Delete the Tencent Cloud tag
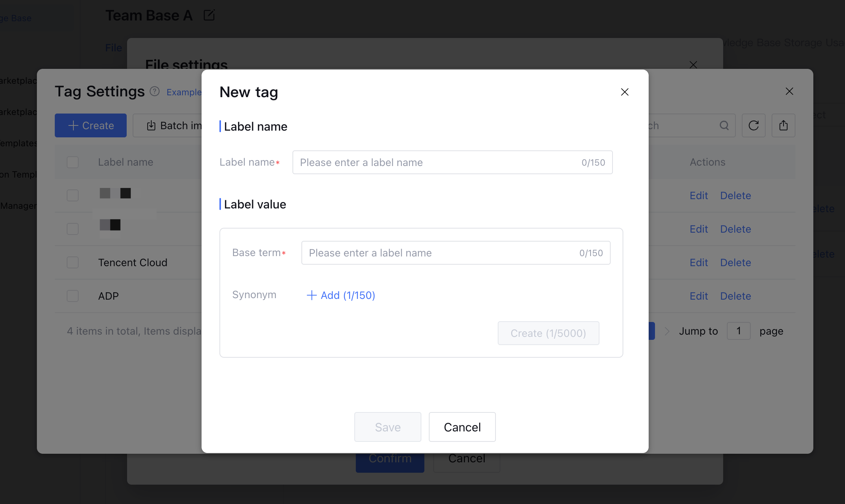Screen dimensions: 845x504 pyautogui.click(x=735, y=262)
